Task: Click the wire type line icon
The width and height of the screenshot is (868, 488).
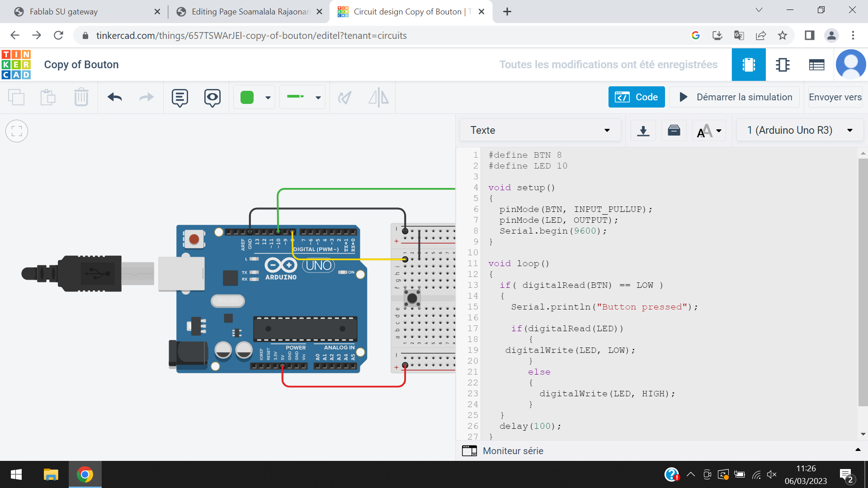Action: click(295, 97)
